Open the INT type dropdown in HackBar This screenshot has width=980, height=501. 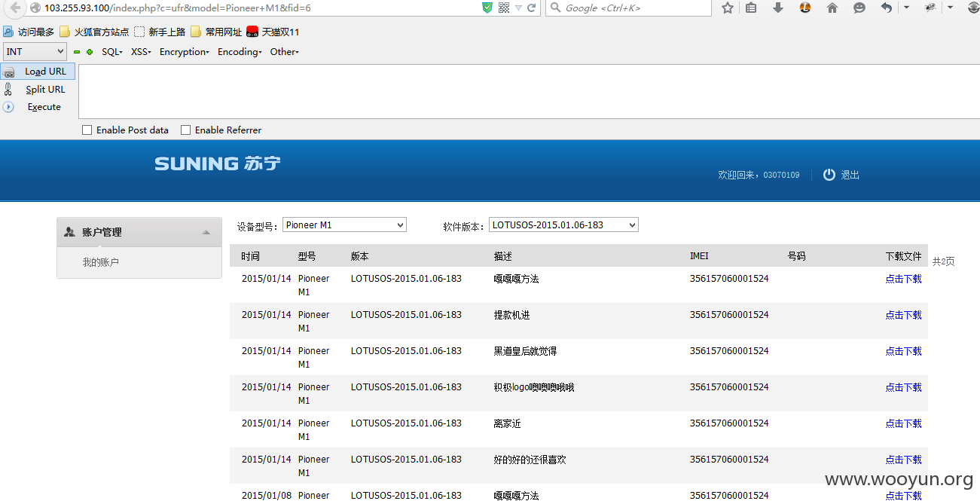coord(35,52)
